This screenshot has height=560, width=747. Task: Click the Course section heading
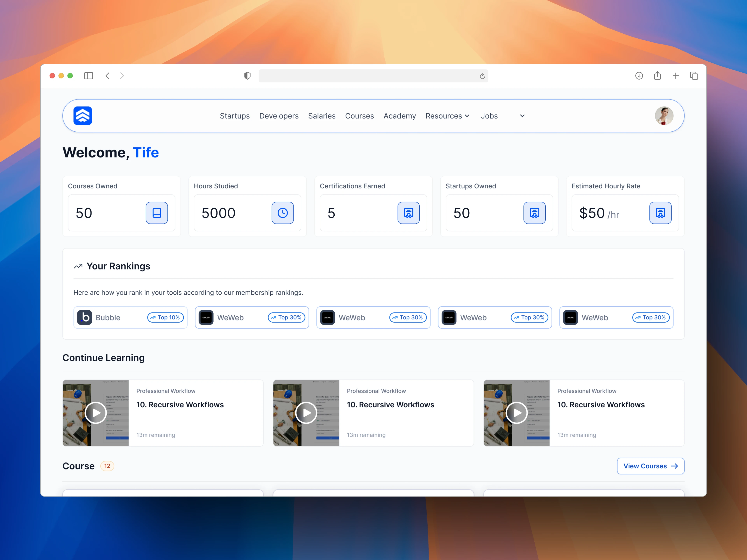(x=78, y=466)
